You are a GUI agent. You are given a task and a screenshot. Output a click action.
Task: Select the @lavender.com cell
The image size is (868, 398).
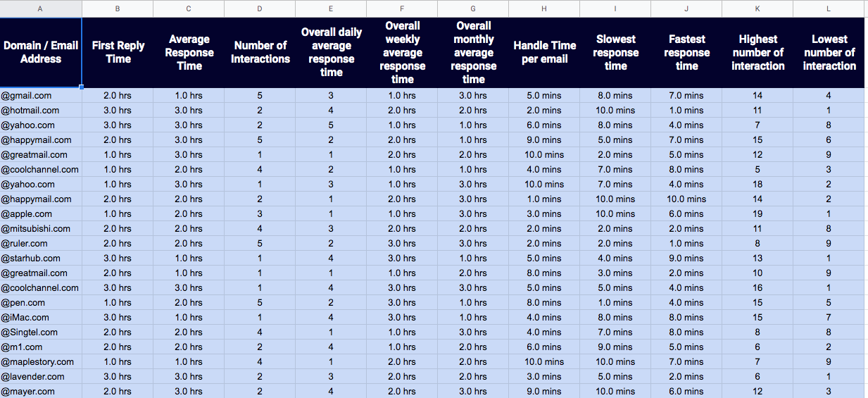tap(41, 376)
